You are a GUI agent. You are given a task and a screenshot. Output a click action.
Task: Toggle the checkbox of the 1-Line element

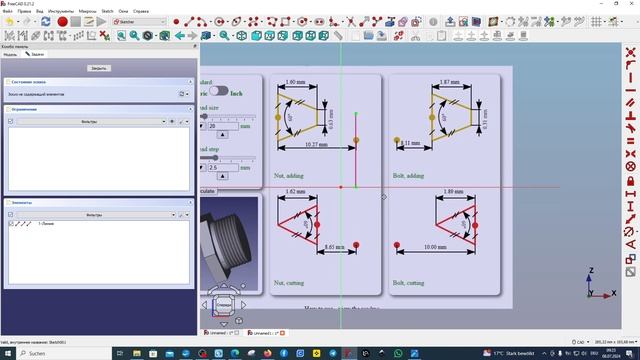click(x=11, y=224)
